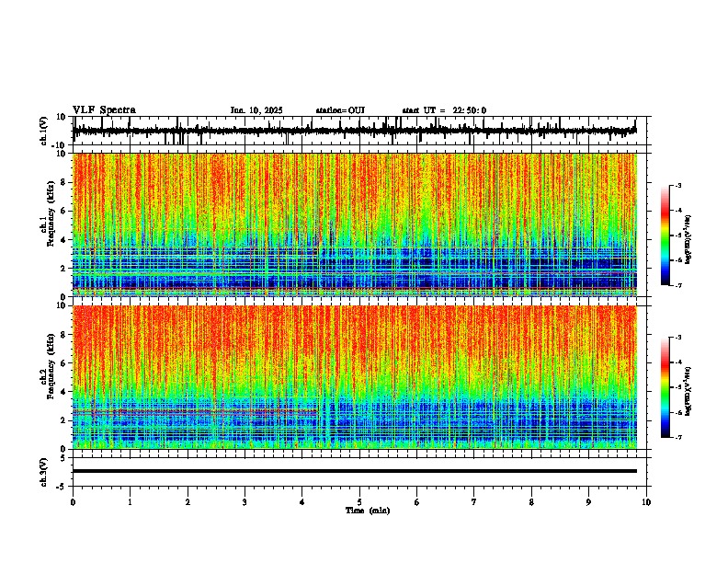The width and height of the screenshot is (728, 563).
Task: Click time axis tick label "6"
Action: click(x=417, y=502)
